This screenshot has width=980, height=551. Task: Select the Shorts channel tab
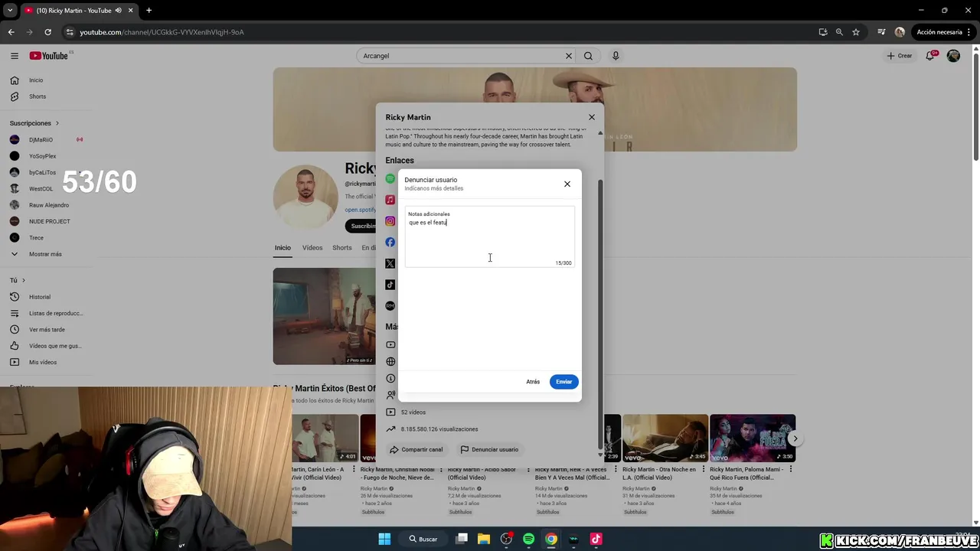click(342, 248)
